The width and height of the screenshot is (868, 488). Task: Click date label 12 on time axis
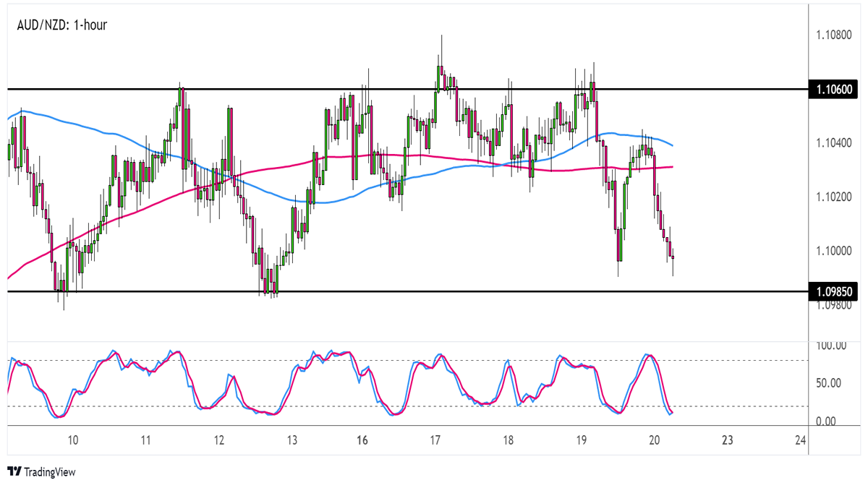coord(218,440)
